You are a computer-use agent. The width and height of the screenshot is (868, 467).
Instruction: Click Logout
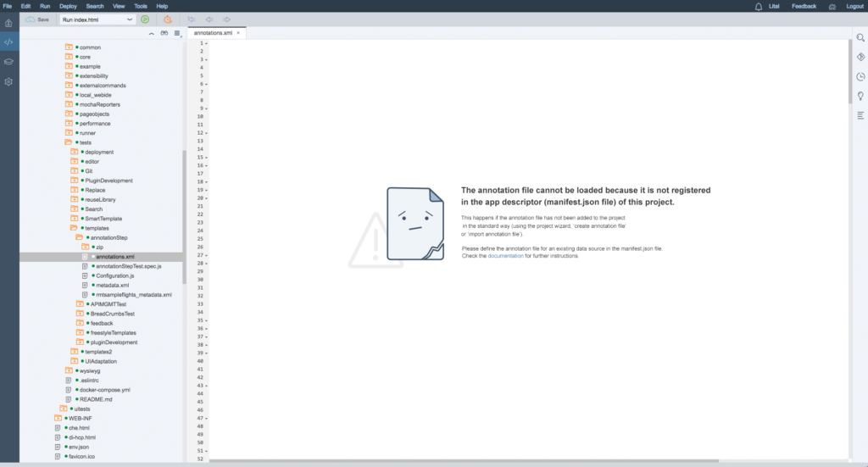tap(854, 6)
